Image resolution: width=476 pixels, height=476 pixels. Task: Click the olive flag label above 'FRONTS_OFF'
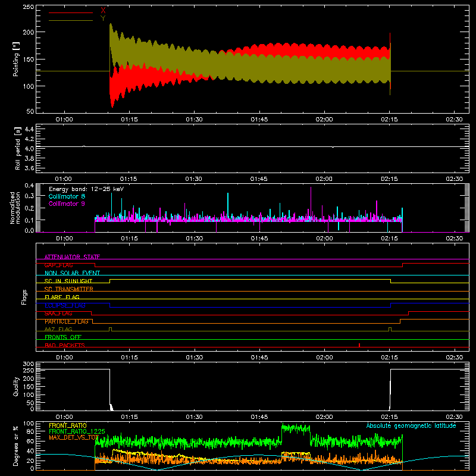(58, 329)
